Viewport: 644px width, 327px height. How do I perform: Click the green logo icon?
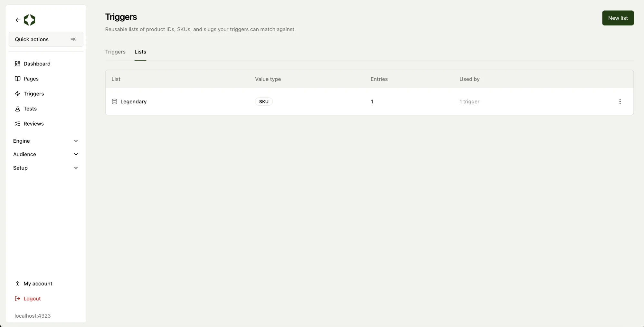[x=29, y=20]
